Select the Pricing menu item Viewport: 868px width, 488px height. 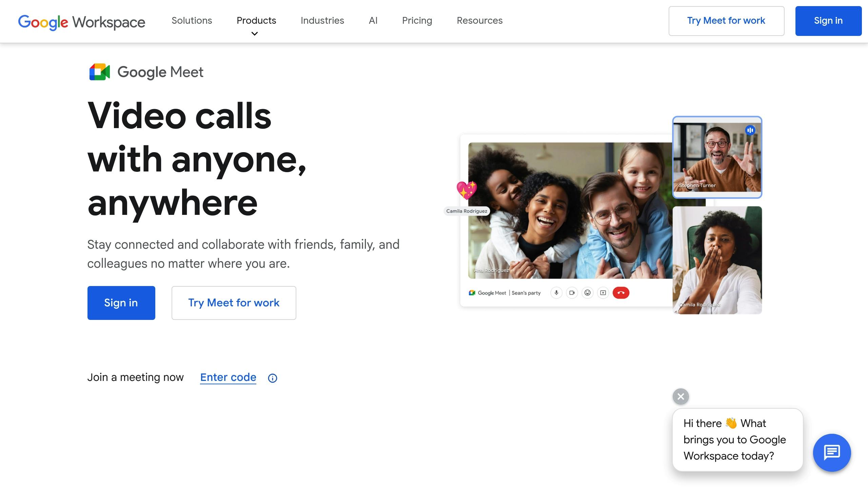pos(417,21)
